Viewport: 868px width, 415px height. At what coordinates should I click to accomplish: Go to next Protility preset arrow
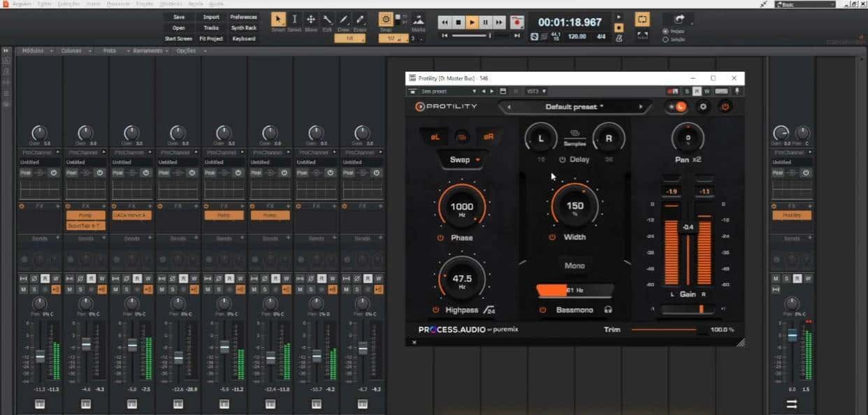point(640,107)
